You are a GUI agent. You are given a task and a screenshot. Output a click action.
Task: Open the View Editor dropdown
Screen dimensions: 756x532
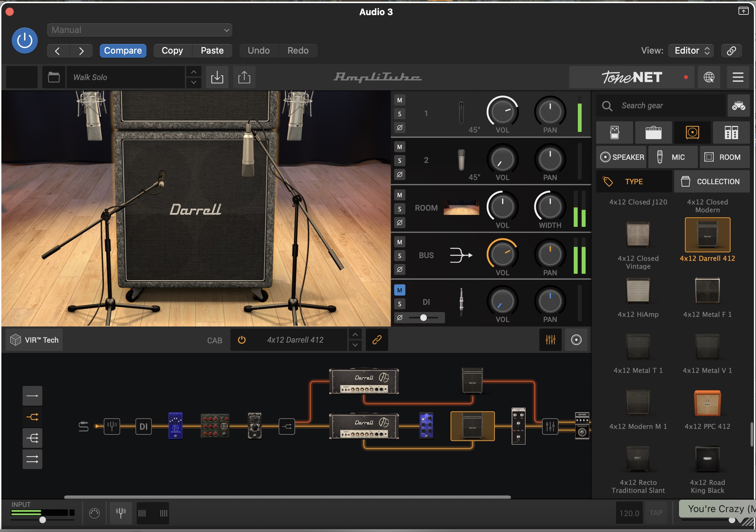click(x=691, y=51)
